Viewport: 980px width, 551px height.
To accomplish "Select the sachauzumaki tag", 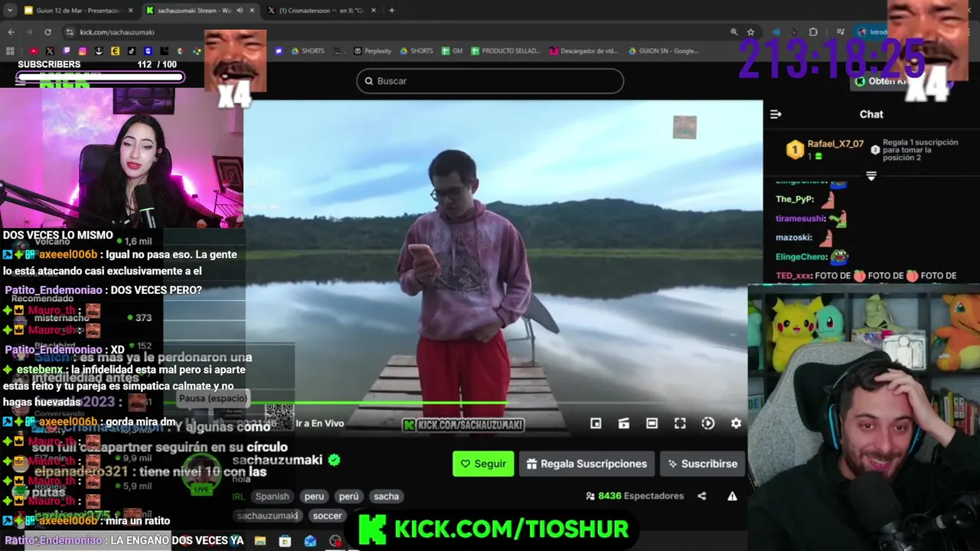I will (267, 516).
